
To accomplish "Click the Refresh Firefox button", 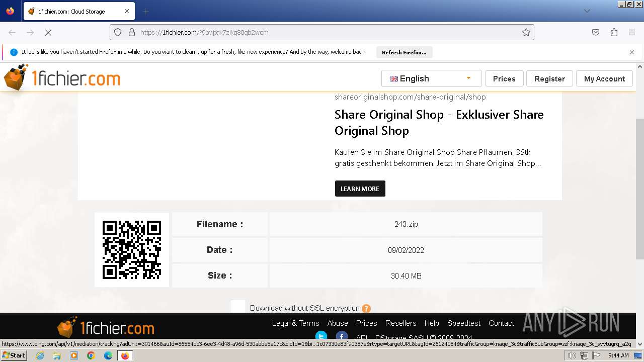I will (404, 52).
